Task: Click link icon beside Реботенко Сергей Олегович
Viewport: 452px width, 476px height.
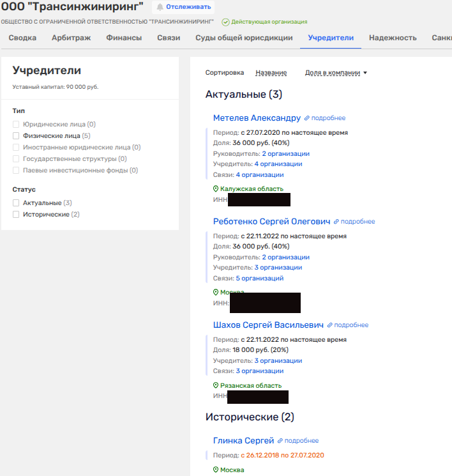Action: point(336,222)
